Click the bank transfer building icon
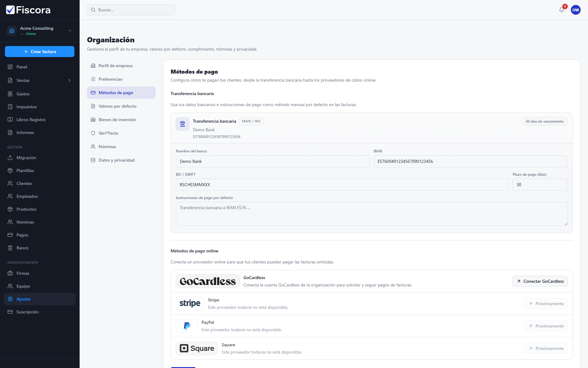The image size is (588, 368). [x=183, y=124]
